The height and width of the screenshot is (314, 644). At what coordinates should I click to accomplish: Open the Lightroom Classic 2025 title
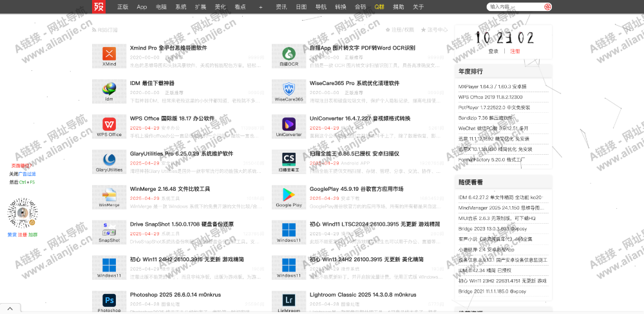click(363, 295)
